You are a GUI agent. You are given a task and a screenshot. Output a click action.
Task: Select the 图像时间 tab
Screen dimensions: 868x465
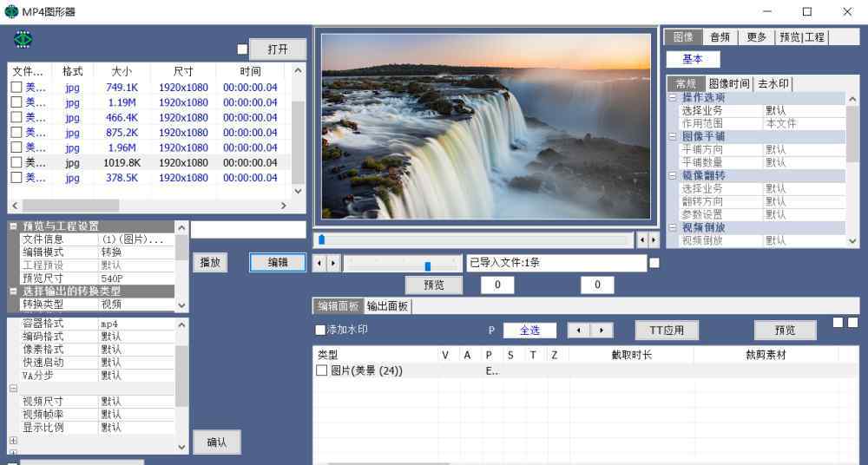pyautogui.click(x=729, y=83)
